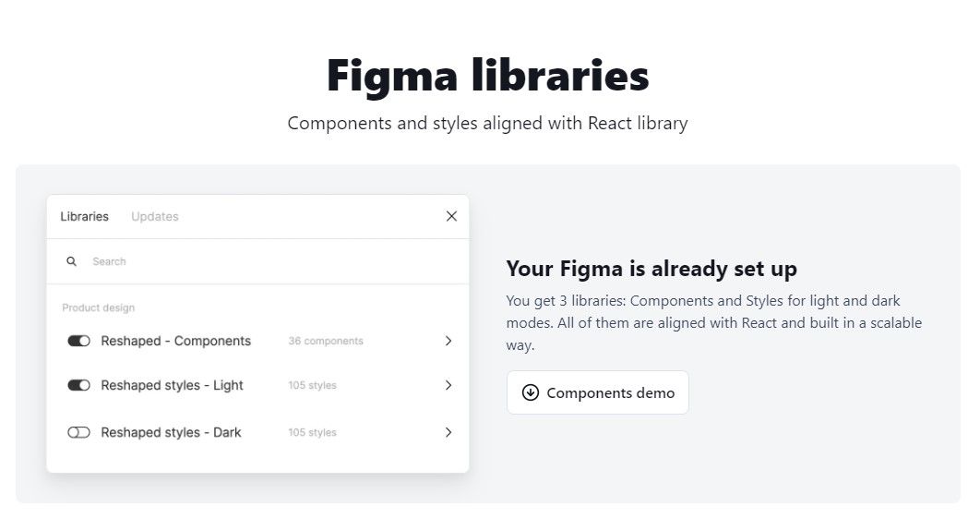980x518 pixels.
Task: Open the Updates tab
Action: tap(155, 216)
